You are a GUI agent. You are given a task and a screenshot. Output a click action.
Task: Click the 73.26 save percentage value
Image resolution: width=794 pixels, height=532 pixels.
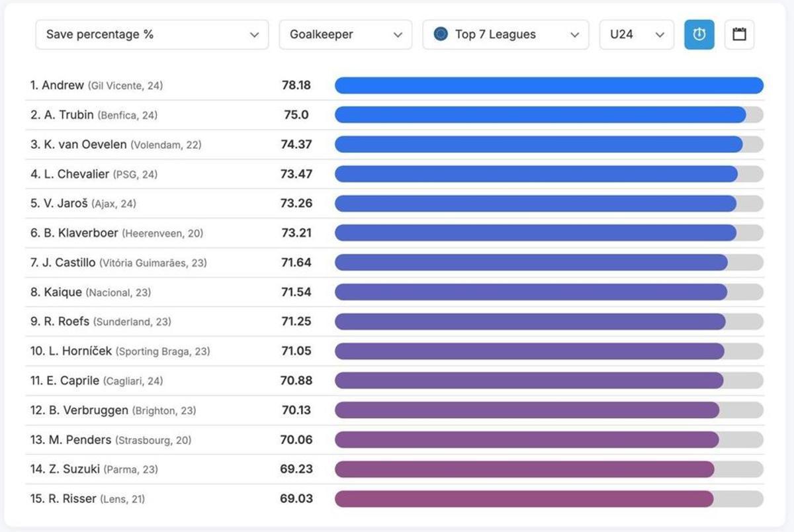(x=296, y=203)
